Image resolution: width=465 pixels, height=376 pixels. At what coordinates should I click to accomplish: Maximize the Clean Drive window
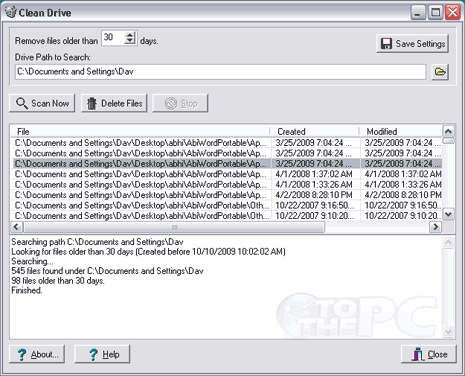click(x=435, y=13)
